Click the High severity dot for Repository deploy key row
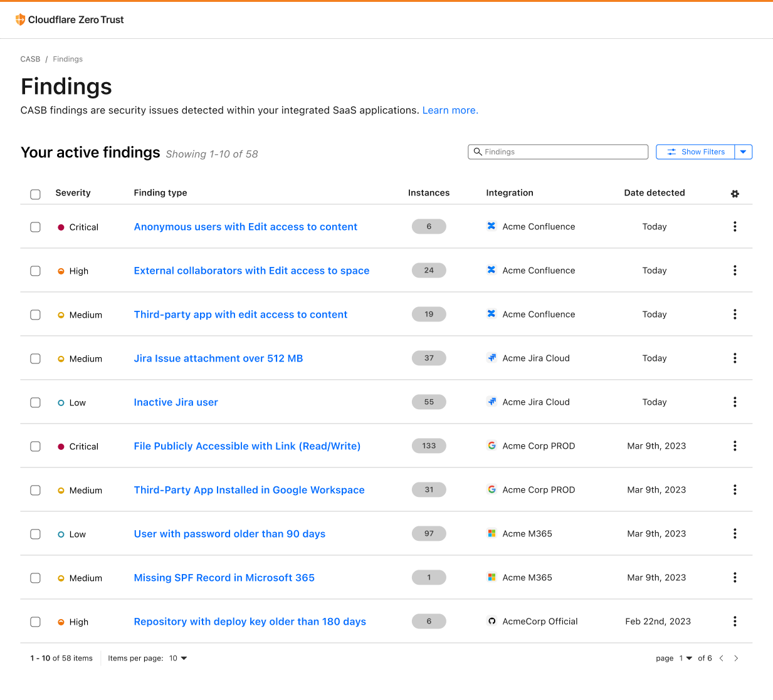Screen dimensions: 773x700 (x=61, y=622)
